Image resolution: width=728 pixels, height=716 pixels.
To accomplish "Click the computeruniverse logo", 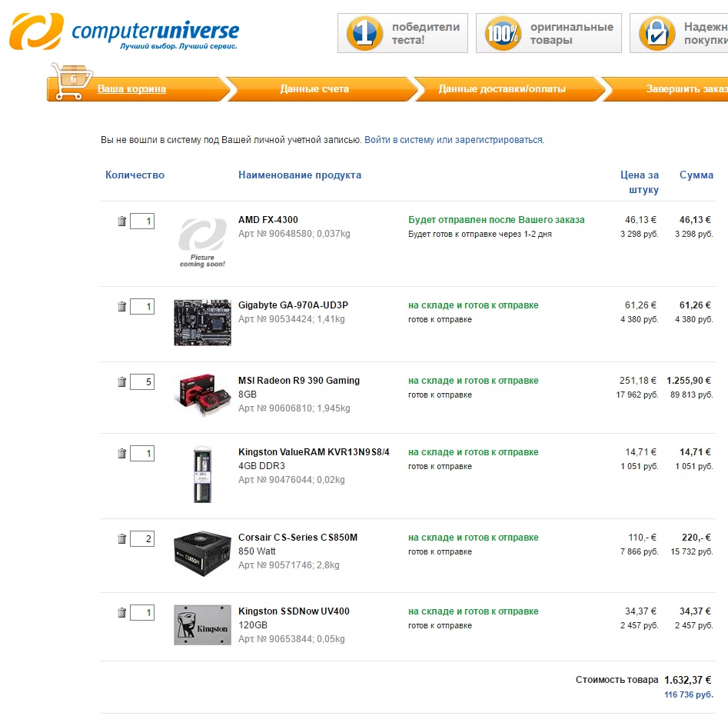I will coord(125,32).
